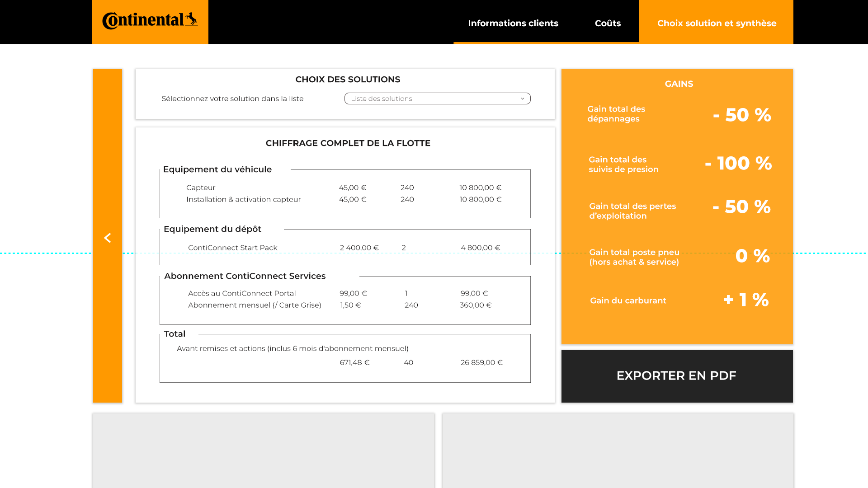
Task: Click the Capteur line item
Action: point(201,188)
